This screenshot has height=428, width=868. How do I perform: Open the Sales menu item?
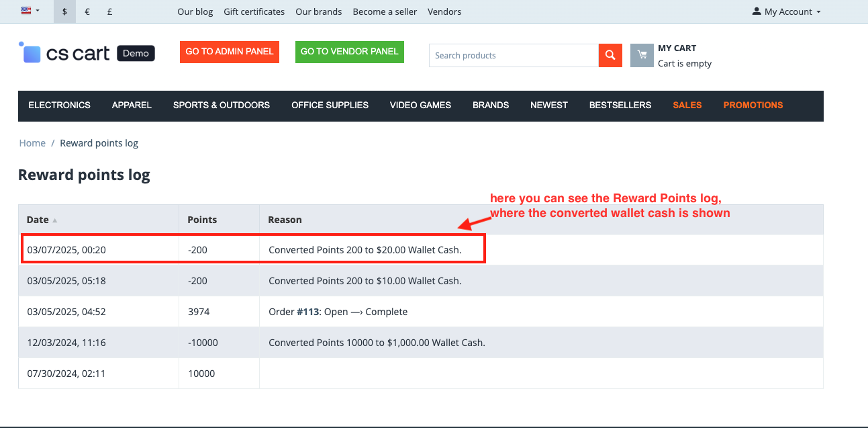pyautogui.click(x=687, y=105)
